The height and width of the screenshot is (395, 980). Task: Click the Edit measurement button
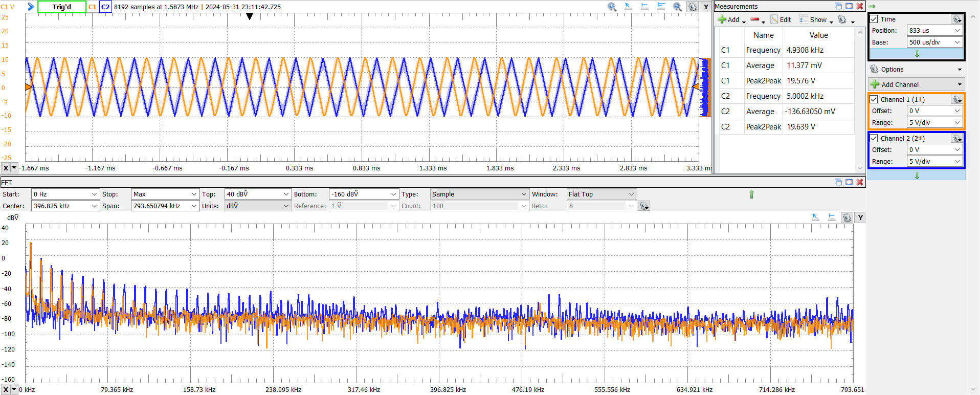781,19
